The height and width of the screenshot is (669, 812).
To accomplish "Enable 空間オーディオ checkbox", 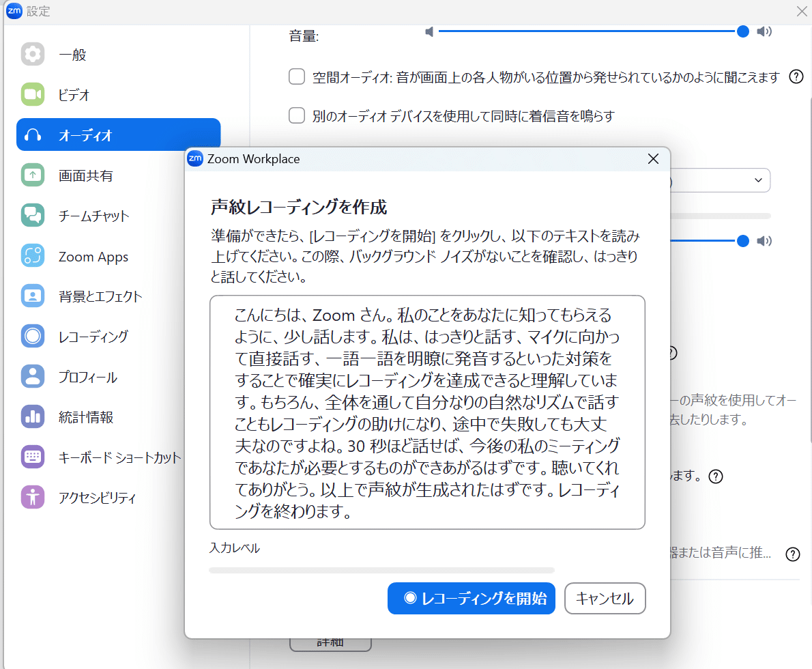I will (297, 76).
